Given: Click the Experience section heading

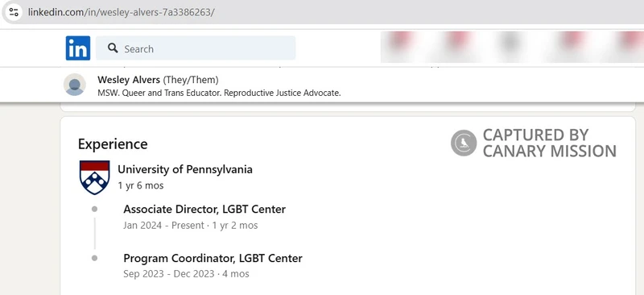Looking at the screenshot, I should click(113, 144).
